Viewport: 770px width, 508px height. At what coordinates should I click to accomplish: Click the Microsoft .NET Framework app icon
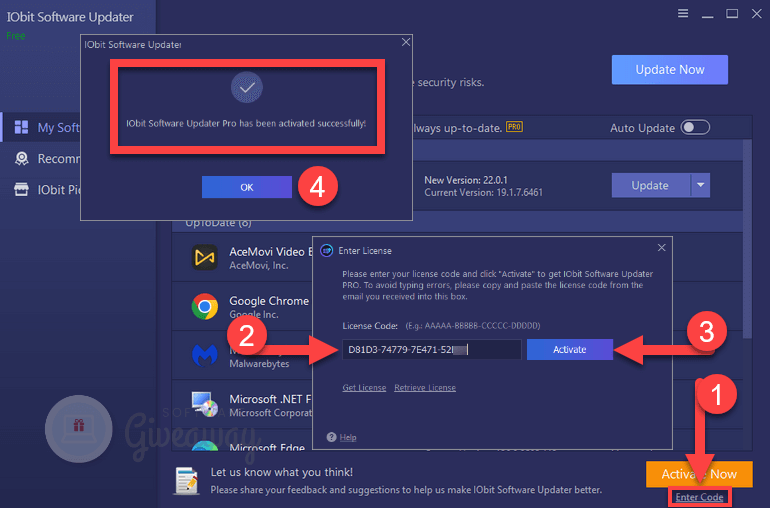pos(205,404)
